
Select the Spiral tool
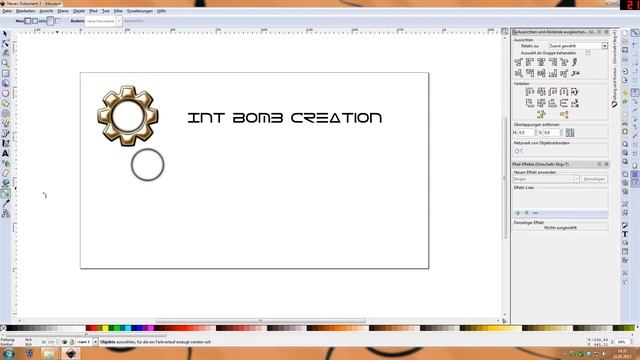click(x=5, y=113)
